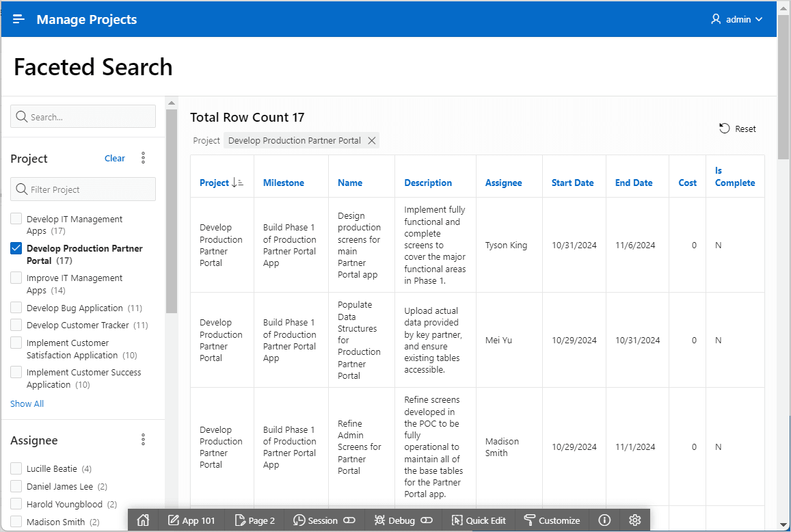Open App 101 in developer toolbar
791x532 pixels.
(x=191, y=520)
